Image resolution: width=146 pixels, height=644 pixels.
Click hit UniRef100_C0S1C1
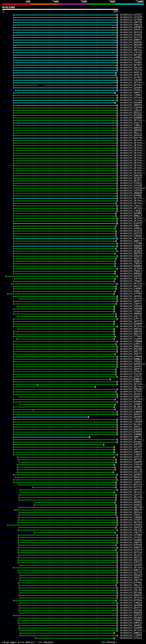pos(131,638)
